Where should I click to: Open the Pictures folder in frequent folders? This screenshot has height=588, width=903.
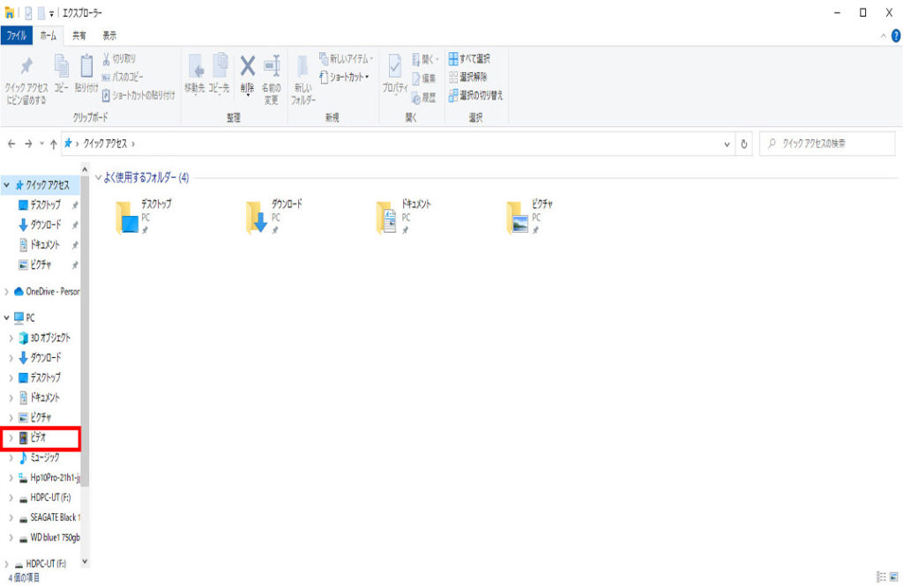click(x=518, y=220)
